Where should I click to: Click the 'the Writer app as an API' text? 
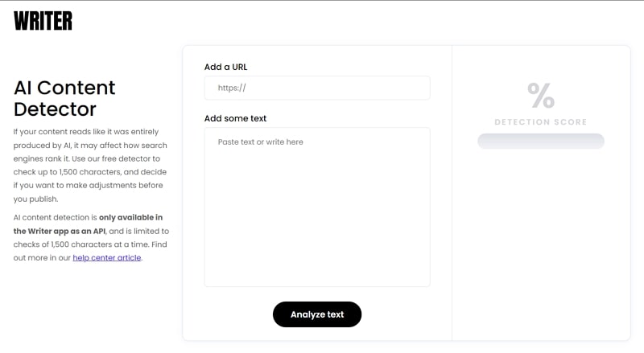tap(60, 231)
